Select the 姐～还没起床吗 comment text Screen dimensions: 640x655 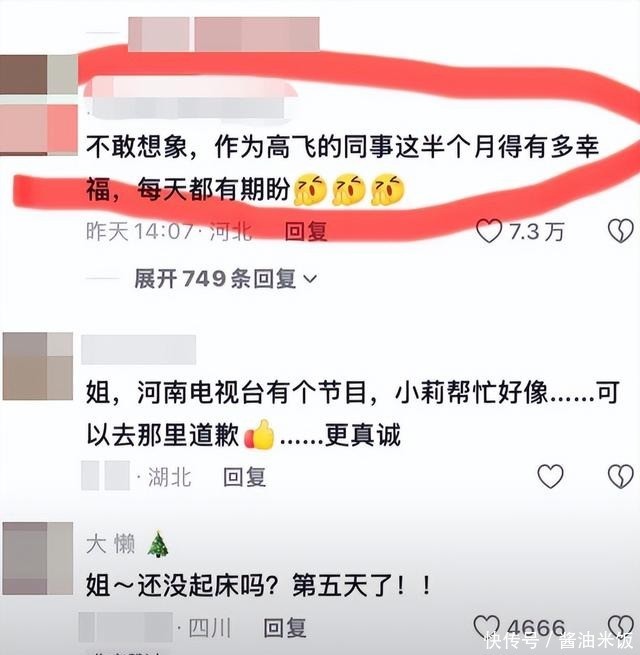pyautogui.click(x=259, y=585)
